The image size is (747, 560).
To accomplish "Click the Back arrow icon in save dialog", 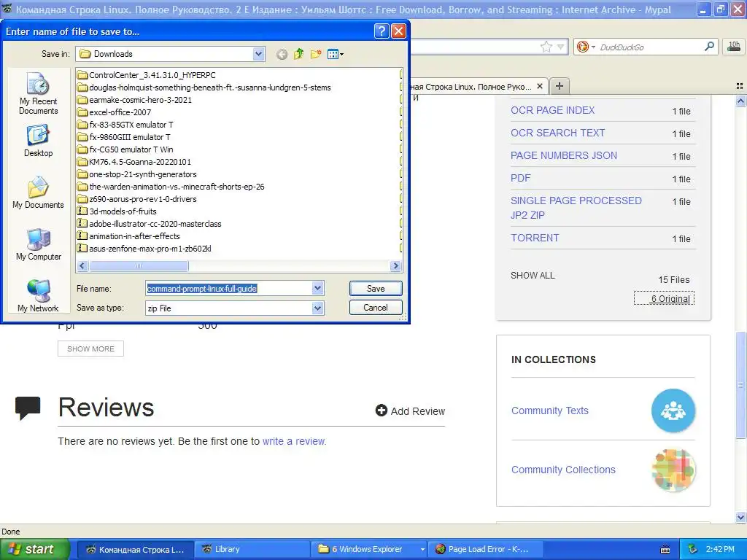I will pos(282,54).
